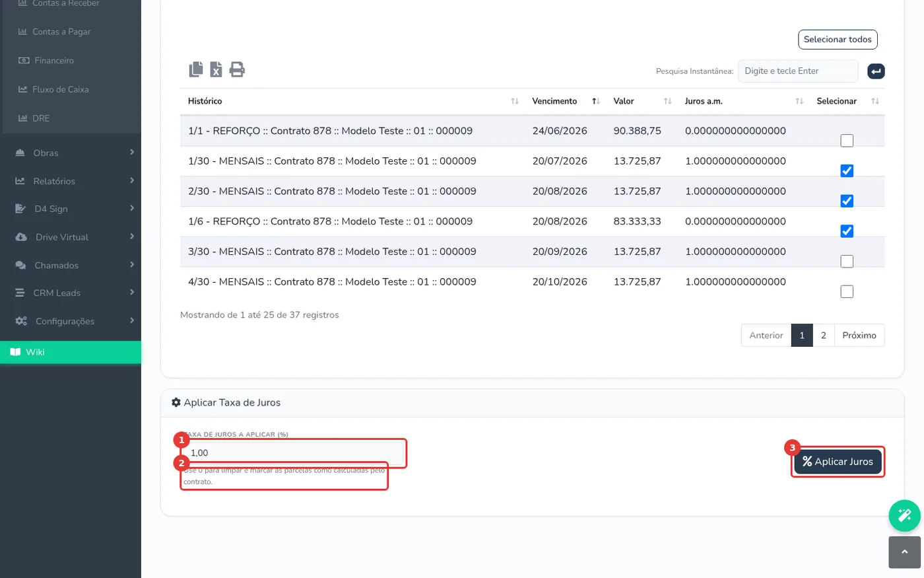Expand the Drive Virtual submenu chevron
Image resolution: width=924 pixels, height=578 pixels.
pos(132,236)
